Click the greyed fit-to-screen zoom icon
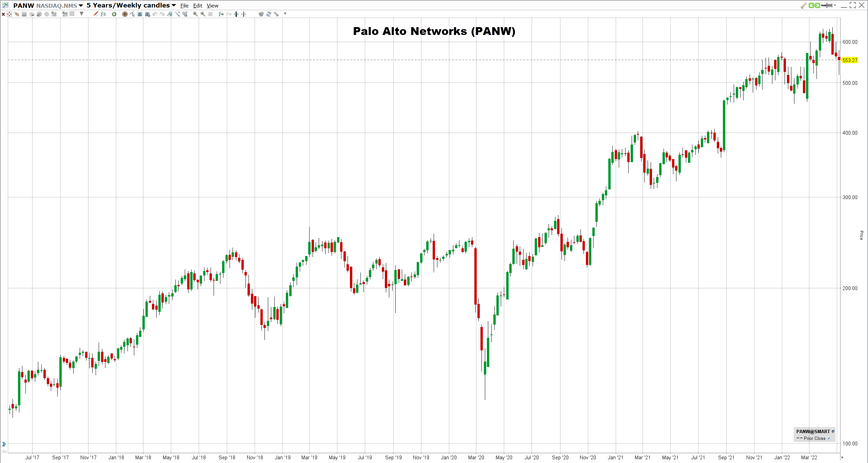The width and height of the screenshot is (868, 463). click(210, 14)
